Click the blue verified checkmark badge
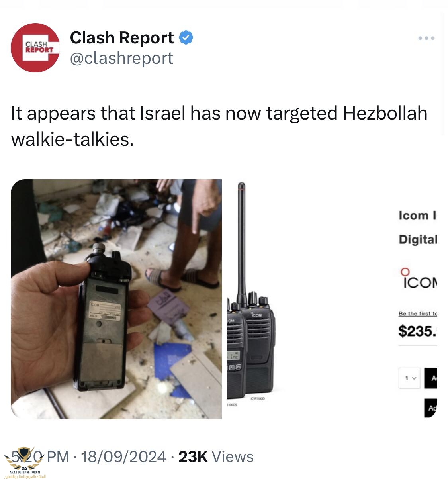This screenshot has width=448, height=480. pos(186,38)
